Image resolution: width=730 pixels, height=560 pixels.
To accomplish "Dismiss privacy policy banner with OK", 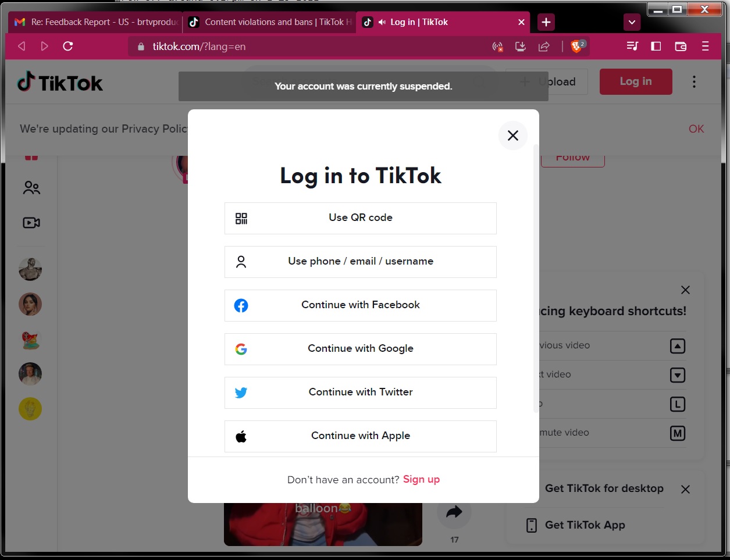I will 696,129.
